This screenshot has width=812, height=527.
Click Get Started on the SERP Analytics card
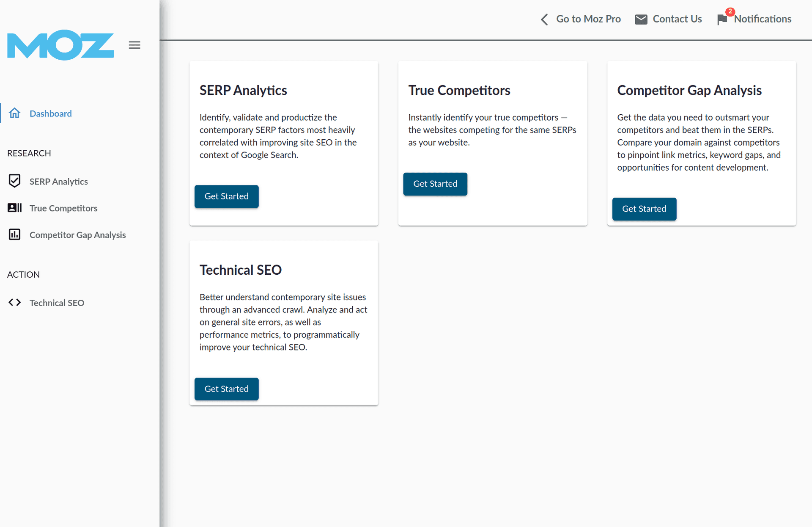coord(227,196)
